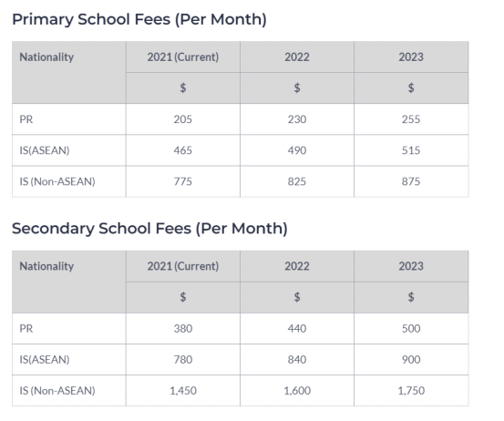Select 2021 (Current) header in primary table
The width and height of the screenshot is (504, 421).
(x=183, y=56)
